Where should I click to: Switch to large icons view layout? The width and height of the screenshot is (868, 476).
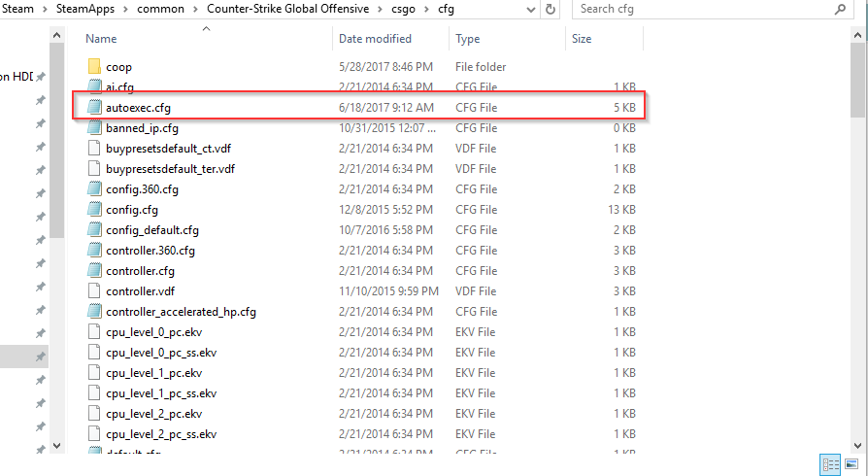tap(851, 463)
